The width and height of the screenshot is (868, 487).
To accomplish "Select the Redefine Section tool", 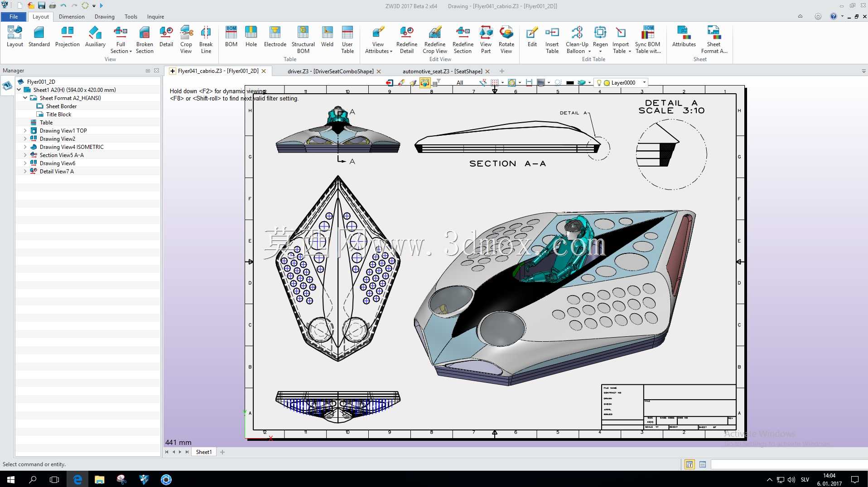I will [x=463, y=40].
